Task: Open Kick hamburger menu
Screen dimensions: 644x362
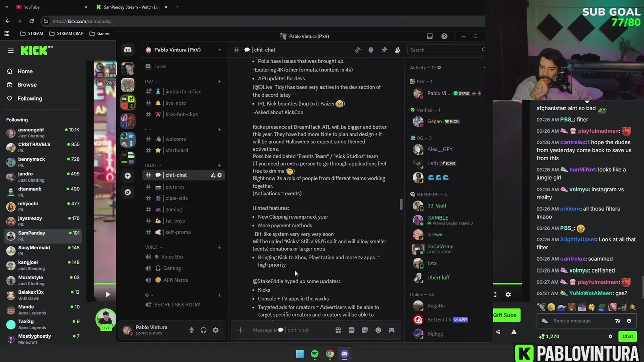Action: pyautogui.click(x=11, y=50)
